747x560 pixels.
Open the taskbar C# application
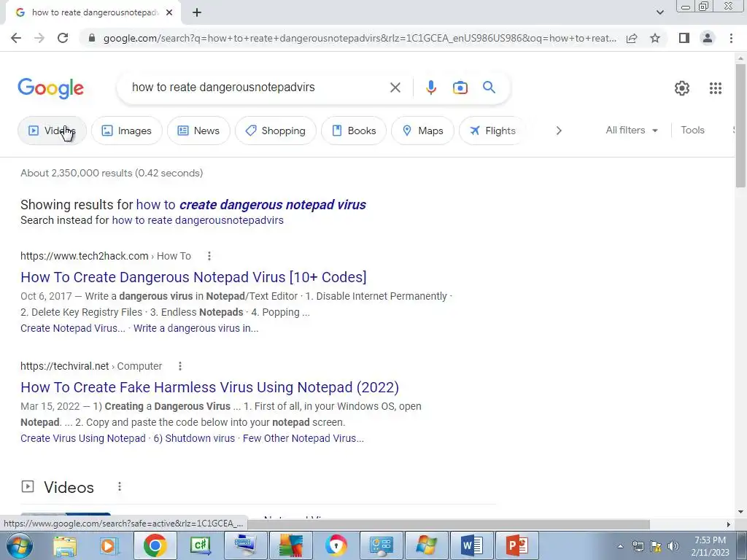pos(200,545)
